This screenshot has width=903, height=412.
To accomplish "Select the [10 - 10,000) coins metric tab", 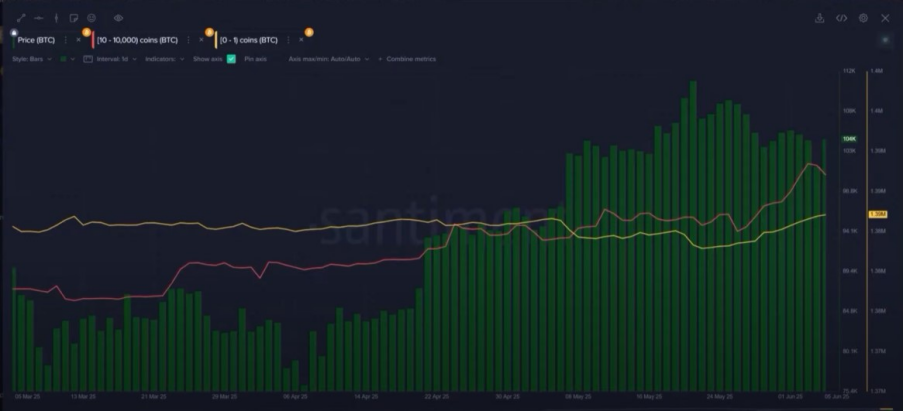I will (138, 40).
